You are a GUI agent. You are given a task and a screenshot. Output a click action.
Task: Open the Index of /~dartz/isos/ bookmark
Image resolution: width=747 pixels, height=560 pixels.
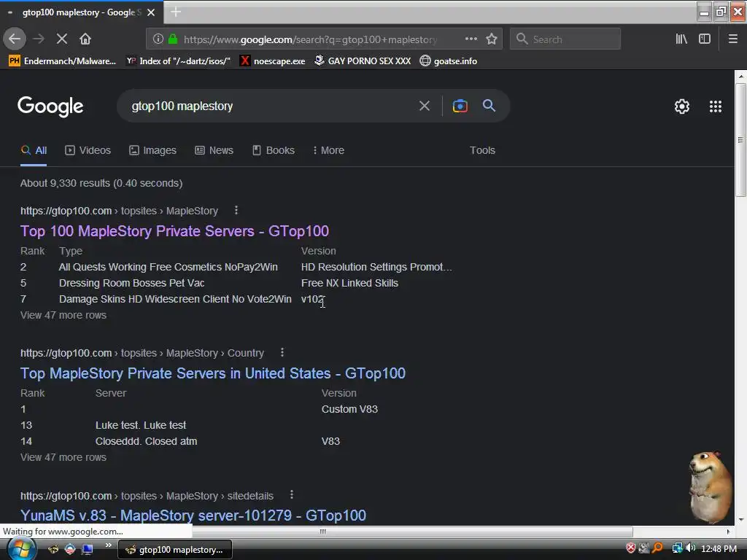179,61
